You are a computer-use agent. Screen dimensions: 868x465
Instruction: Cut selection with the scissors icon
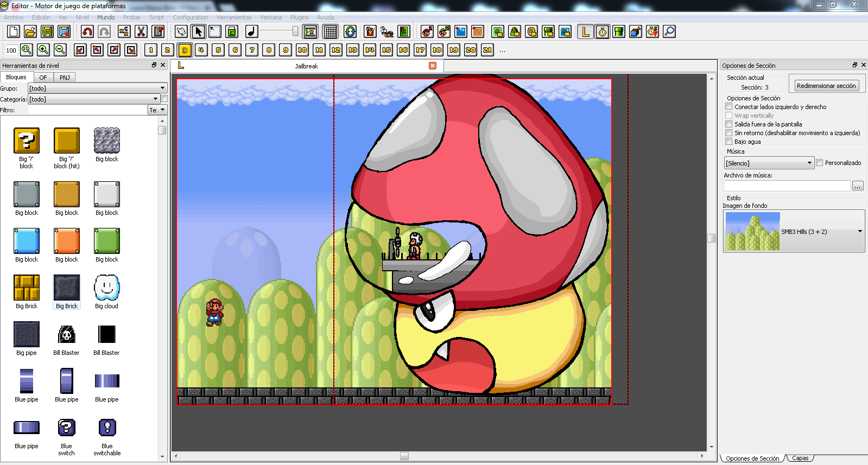point(141,31)
